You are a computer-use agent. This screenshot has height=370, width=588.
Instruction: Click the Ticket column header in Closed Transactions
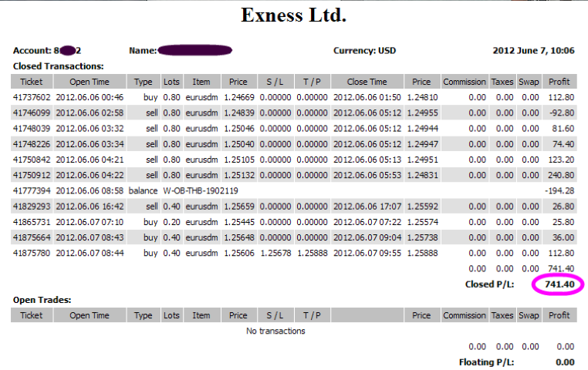tap(32, 82)
